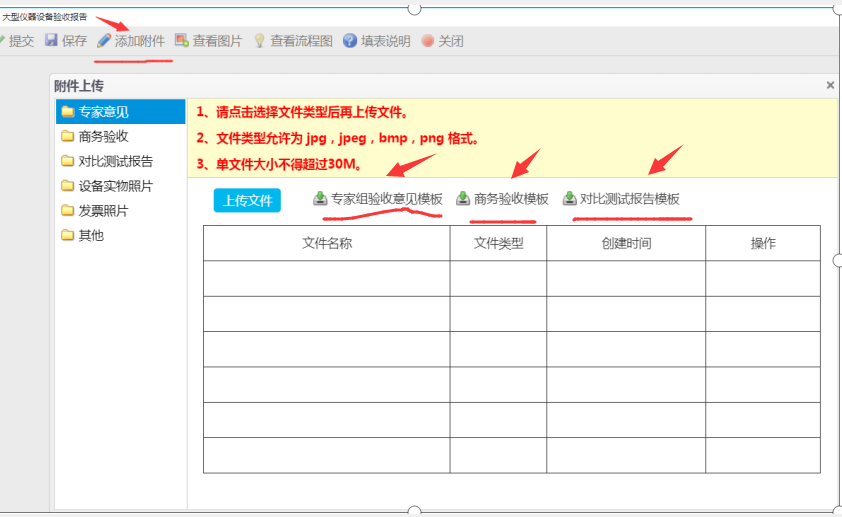Image resolution: width=842 pixels, height=517 pixels.
Task: Click the 查看流程图 lightbulb icon
Action: tap(259, 41)
